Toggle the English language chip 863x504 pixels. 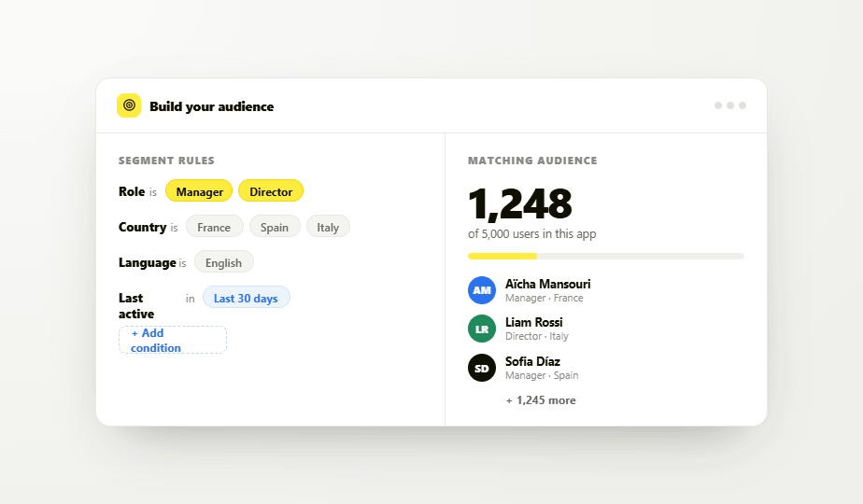[x=223, y=262]
